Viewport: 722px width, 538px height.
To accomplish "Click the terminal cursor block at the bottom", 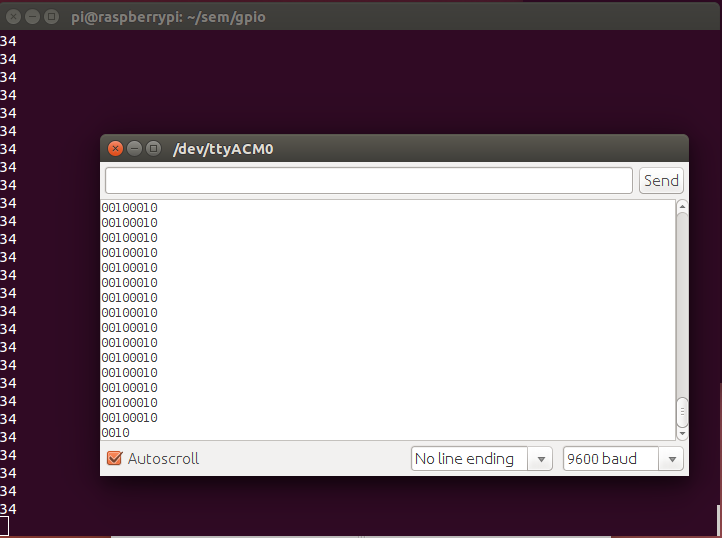I will [4, 526].
